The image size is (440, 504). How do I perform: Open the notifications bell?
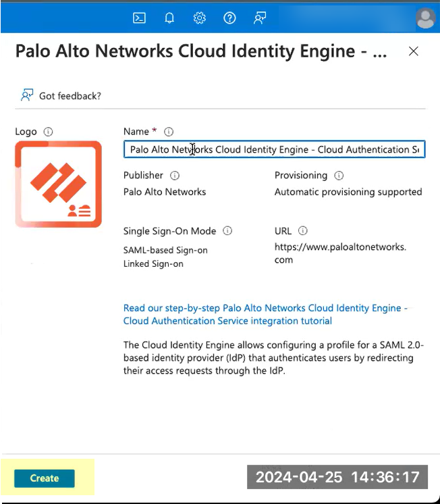(169, 18)
